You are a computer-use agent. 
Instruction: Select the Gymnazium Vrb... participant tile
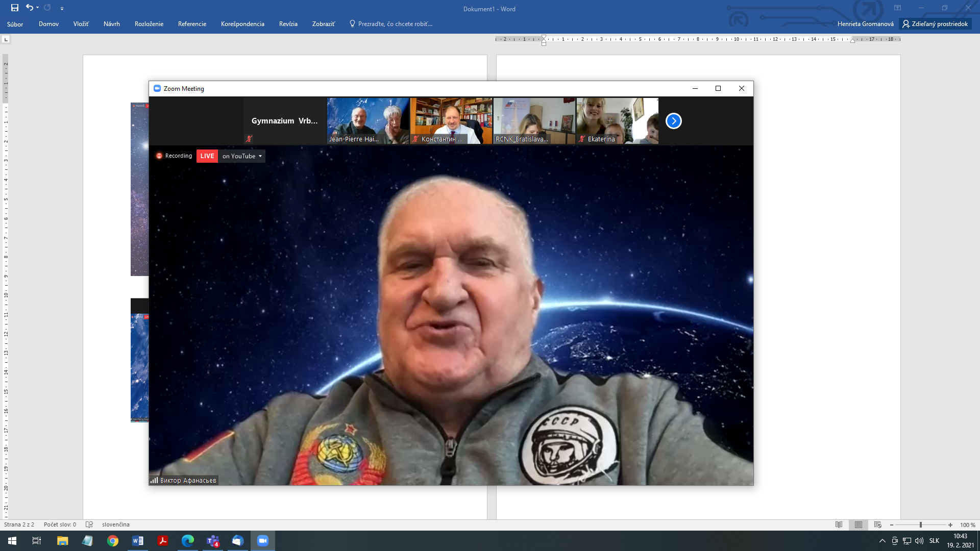pyautogui.click(x=284, y=121)
